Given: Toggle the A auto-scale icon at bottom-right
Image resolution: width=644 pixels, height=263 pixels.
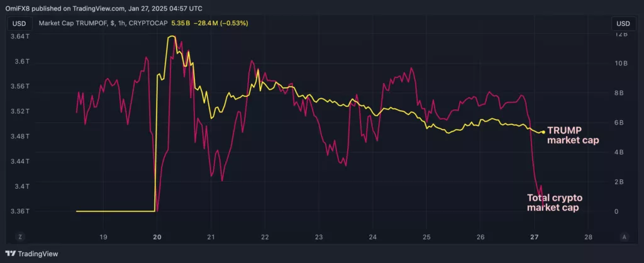Looking at the screenshot, I should tap(625, 237).
